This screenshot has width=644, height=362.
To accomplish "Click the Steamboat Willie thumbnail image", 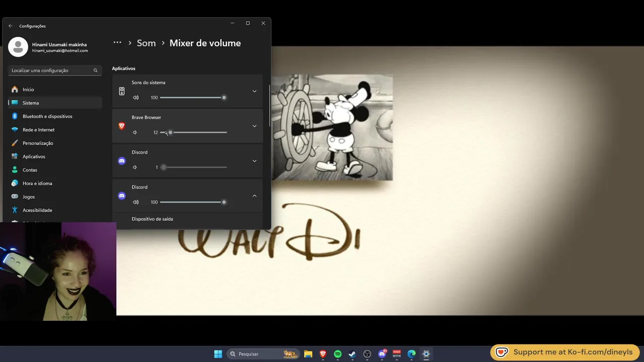I will (332, 128).
